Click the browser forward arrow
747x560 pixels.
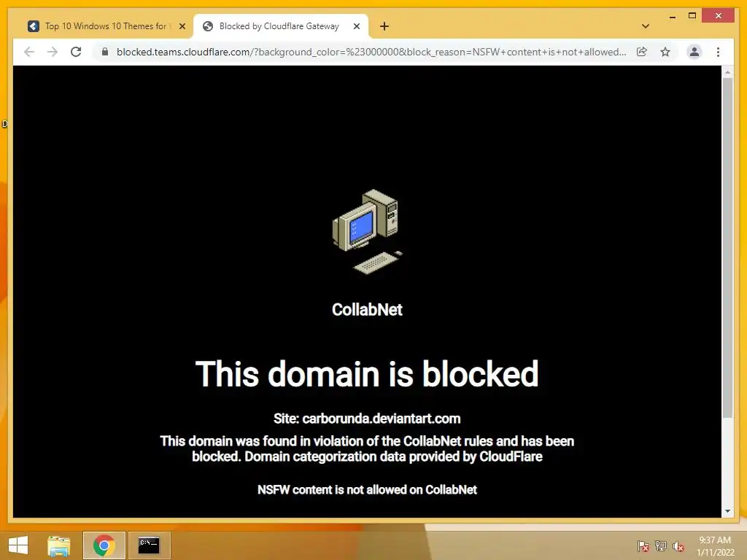pos(53,52)
